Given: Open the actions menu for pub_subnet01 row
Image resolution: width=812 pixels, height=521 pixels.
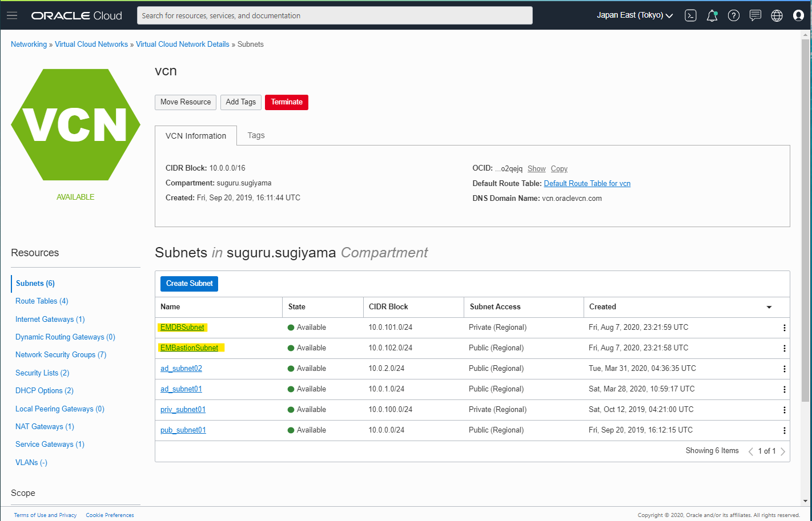Looking at the screenshot, I should pyautogui.click(x=785, y=430).
